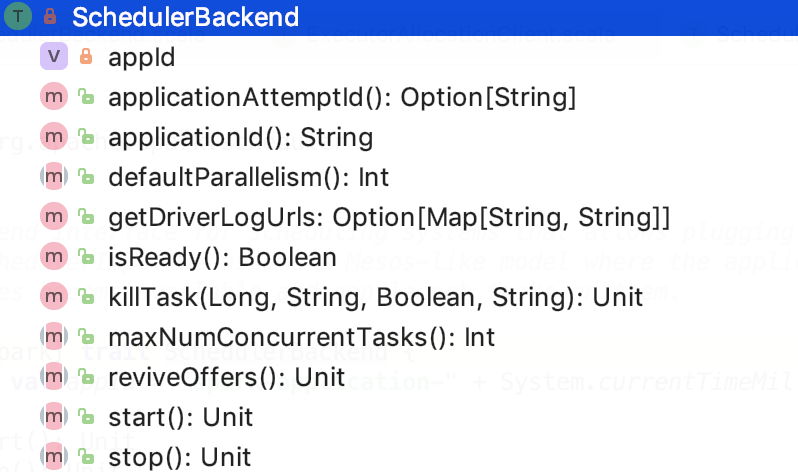Select the SchedulerBackend header row
This screenshot has width=798, height=472.
click(x=399, y=17)
